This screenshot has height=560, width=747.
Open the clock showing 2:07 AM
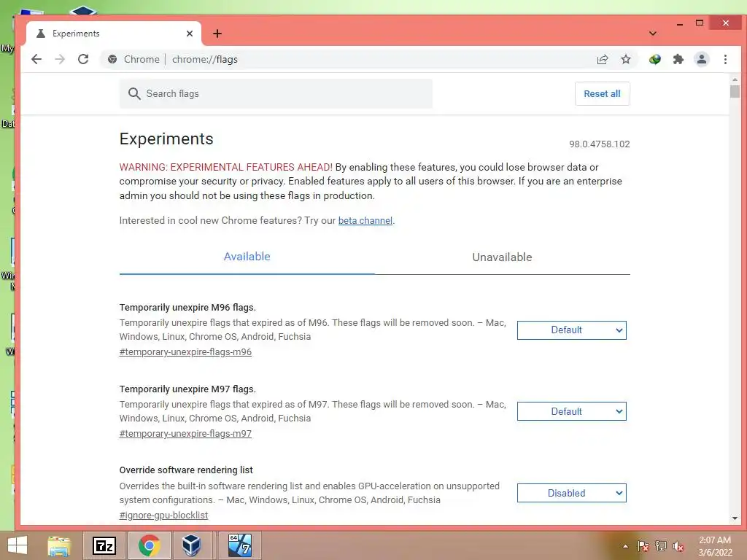coord(715,546)
